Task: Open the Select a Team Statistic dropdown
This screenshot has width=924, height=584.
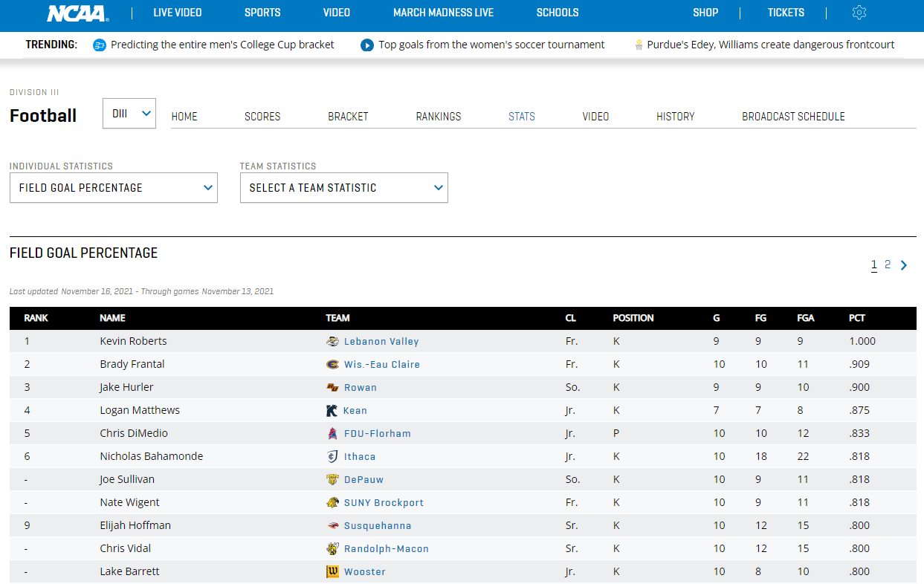Action: [344, 188]
